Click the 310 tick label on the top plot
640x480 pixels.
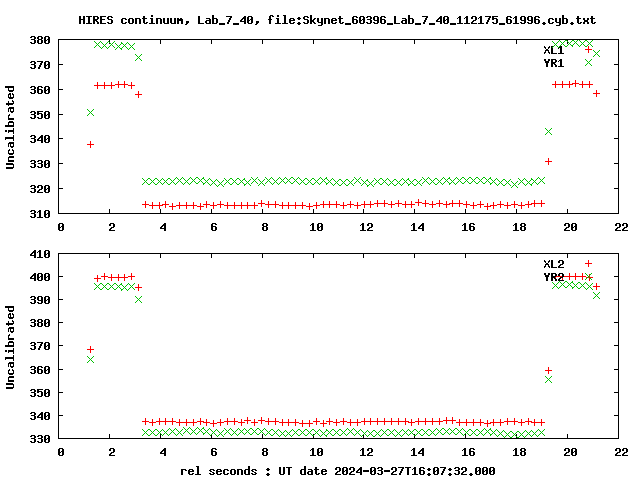pyautogui.click(x=40, y=213)
